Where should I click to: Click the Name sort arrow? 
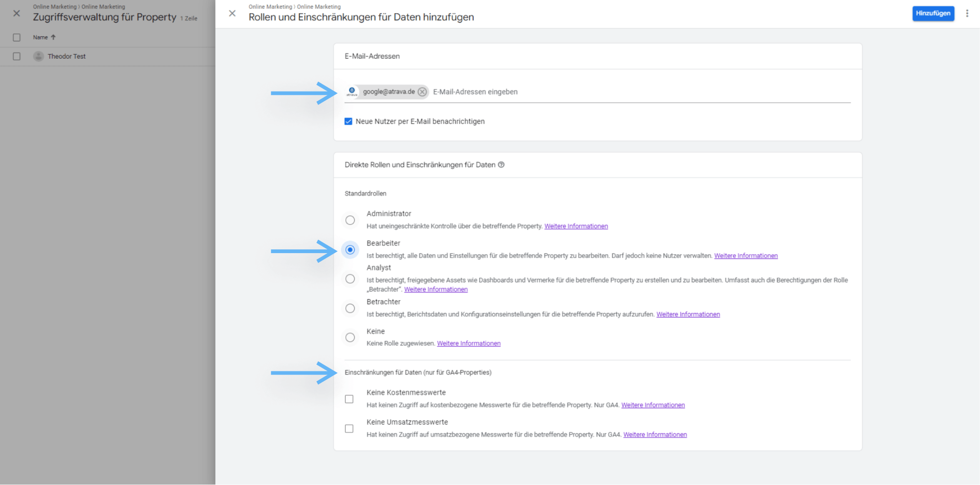point(53,37)
